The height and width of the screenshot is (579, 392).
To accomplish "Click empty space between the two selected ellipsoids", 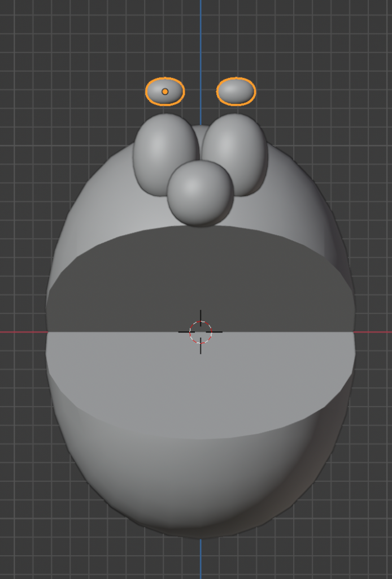I will [201, 92].
